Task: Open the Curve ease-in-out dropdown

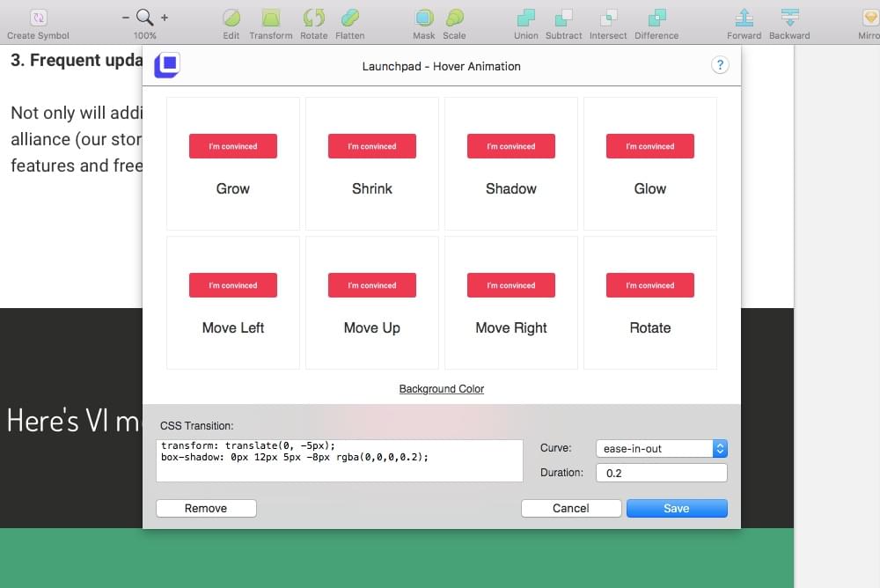Action: coord(661,449)
